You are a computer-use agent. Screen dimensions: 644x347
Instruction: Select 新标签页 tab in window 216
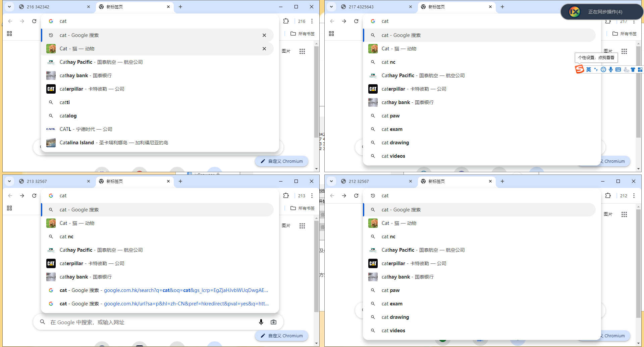pos(134,7)
